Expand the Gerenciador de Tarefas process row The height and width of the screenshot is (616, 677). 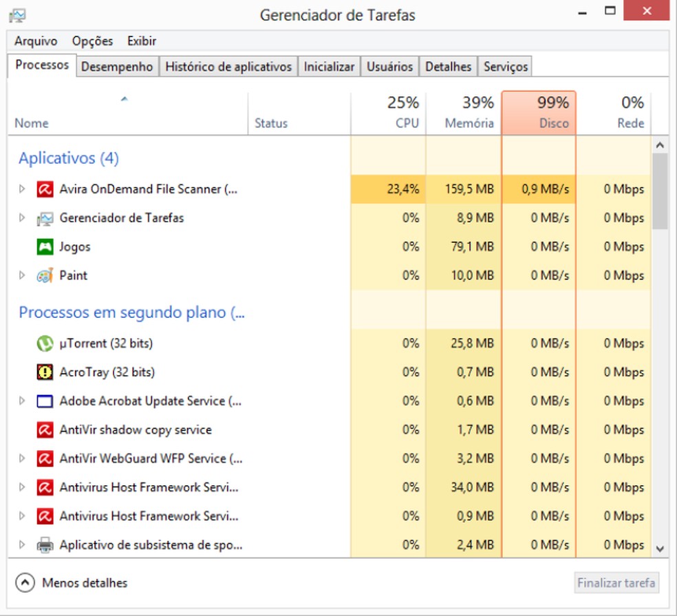21,217
